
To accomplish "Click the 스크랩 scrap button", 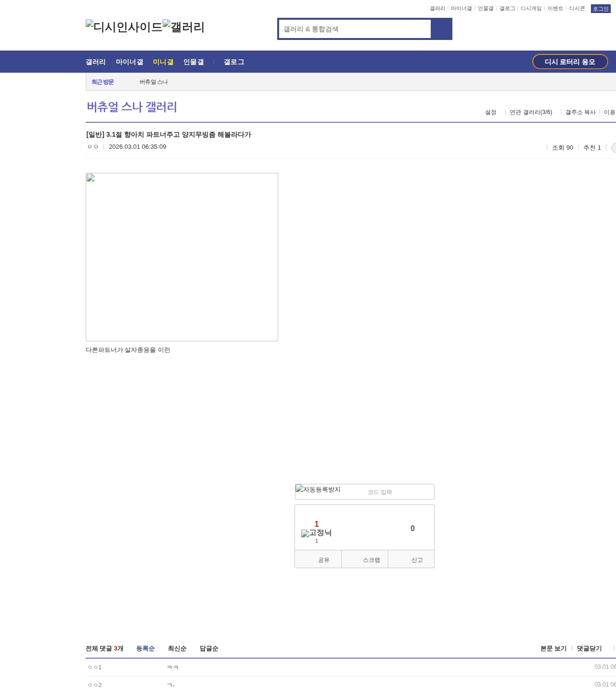I will 365,560.
